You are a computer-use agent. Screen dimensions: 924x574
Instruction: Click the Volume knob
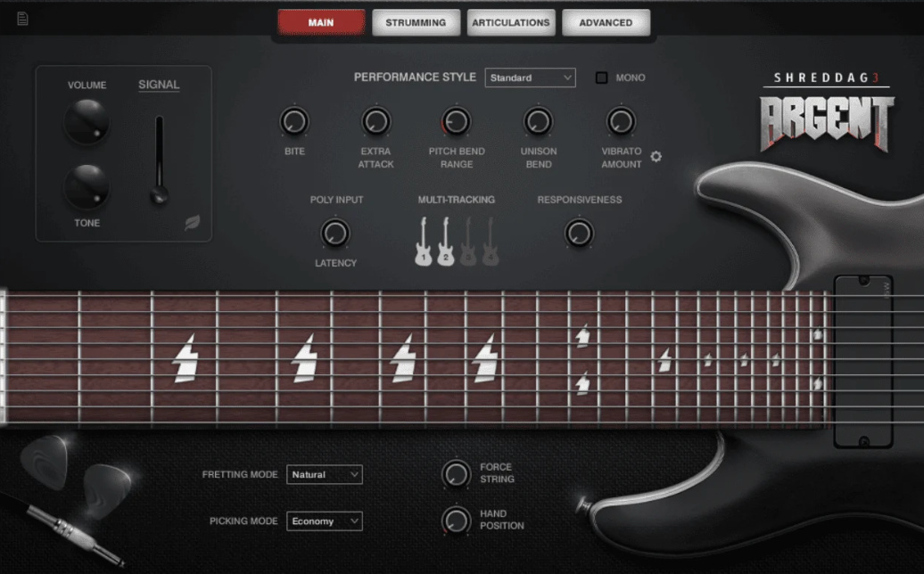point(87,122)
